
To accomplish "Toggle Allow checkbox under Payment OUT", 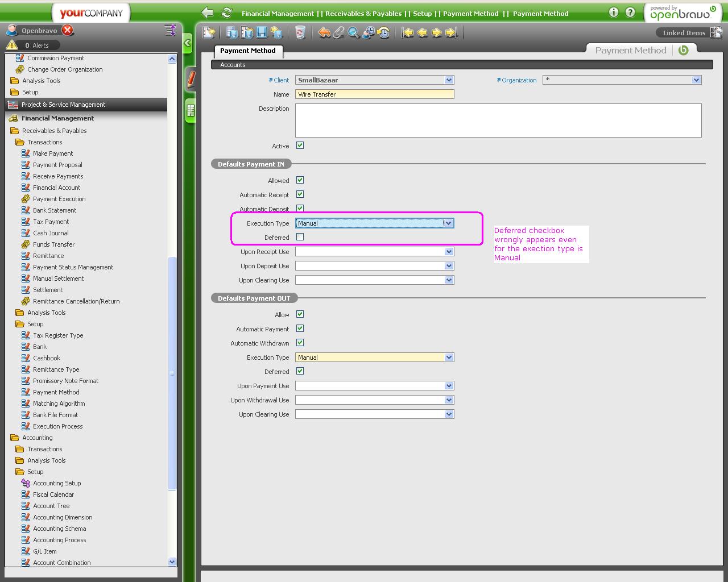I will [300, 314].
